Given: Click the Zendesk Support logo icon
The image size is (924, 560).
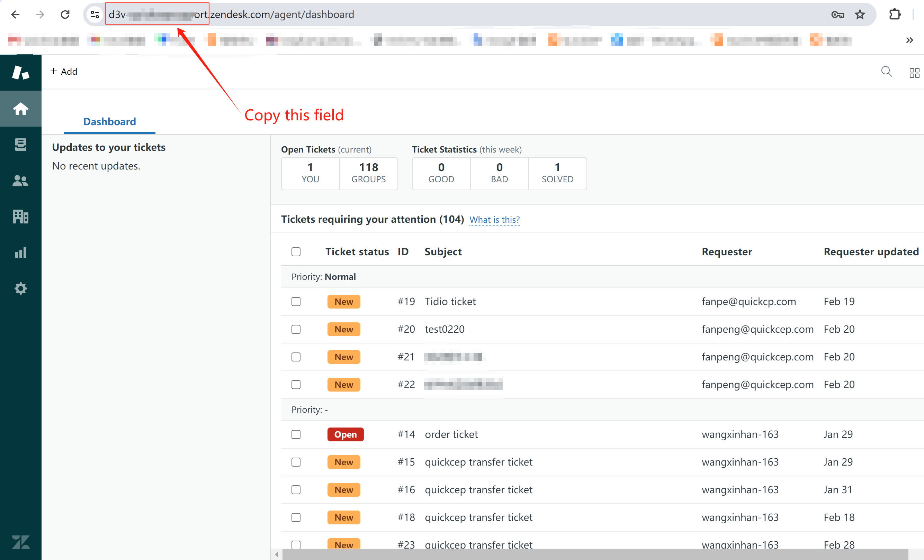Looking at the screenshot, I should (21, 72).
